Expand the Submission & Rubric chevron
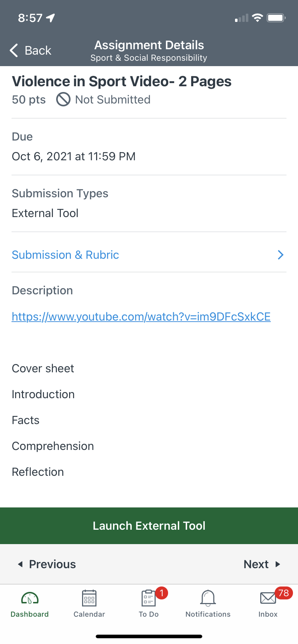Image resolution: width=298 pixels, height=644 pixels. 281,255
